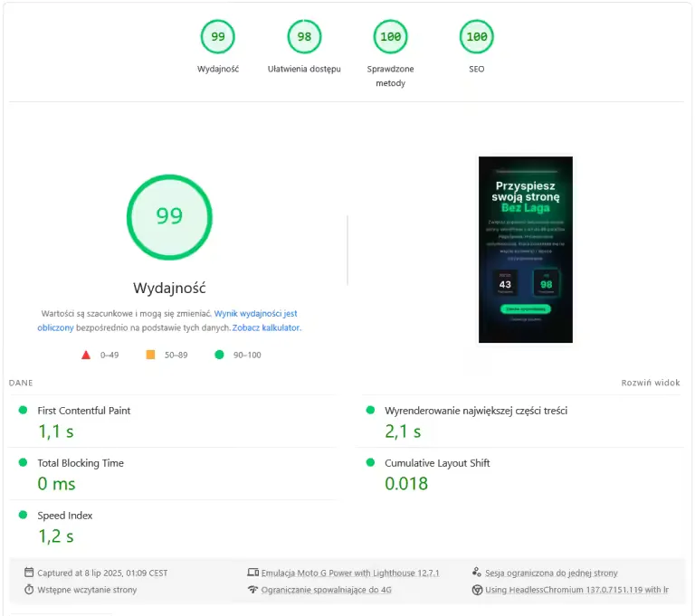Click the 1,2 s Speed Index value

point(56,536)
